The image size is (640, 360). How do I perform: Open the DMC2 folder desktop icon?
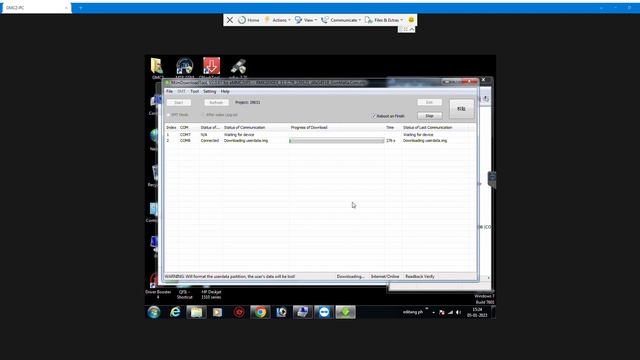(x=157, y=68)
